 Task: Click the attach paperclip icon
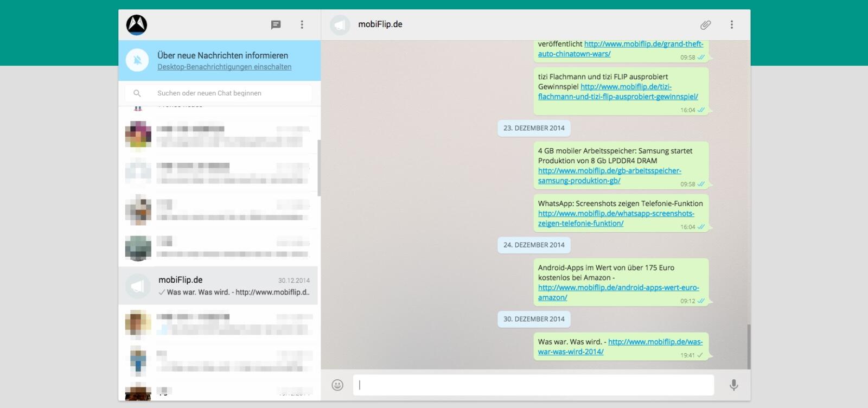(705, 25)
